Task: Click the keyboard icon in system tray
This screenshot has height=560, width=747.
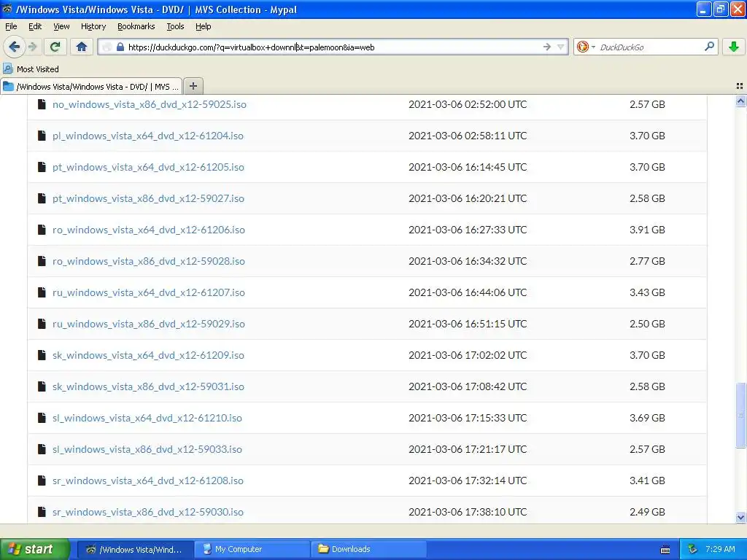Action: point(665,550)
